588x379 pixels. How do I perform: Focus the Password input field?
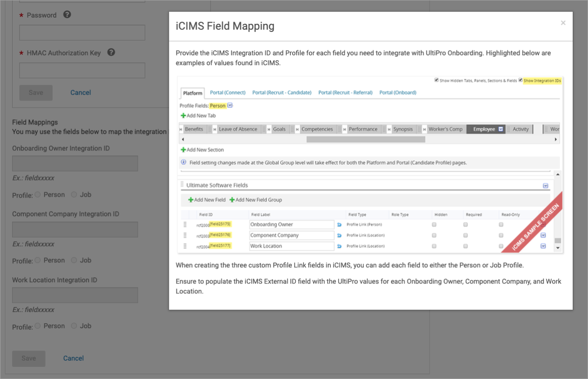pyautogui.click(x=82, y=32)
